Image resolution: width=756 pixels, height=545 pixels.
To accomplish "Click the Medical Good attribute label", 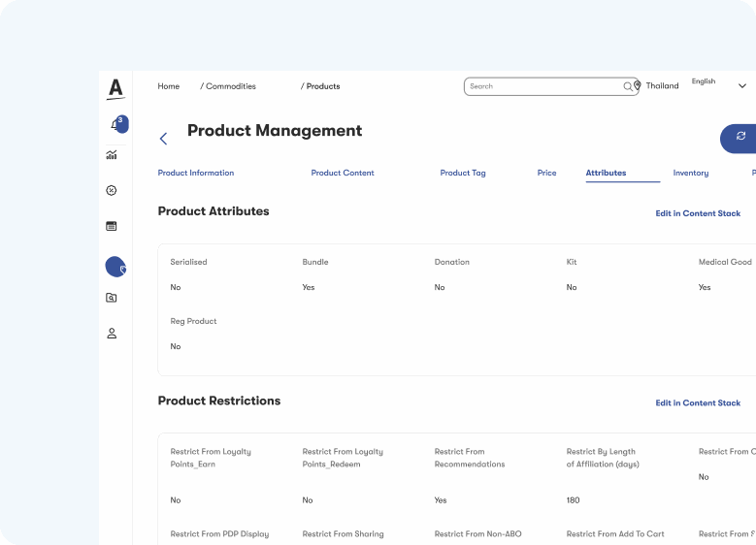I will [x=725, y=262].
